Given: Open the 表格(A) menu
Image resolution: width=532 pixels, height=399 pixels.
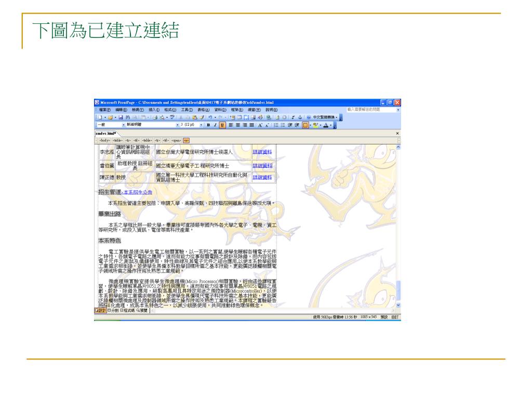Looking at the screenshot, I should pos(204,110).
